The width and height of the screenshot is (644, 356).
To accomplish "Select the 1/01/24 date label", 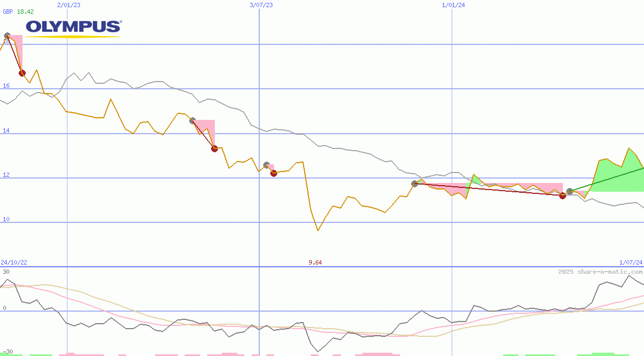I will [x=453, y=5].
